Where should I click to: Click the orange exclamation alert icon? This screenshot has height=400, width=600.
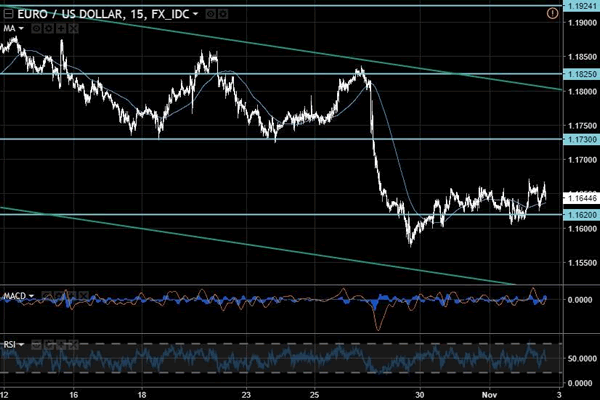[x=552, y=14]
